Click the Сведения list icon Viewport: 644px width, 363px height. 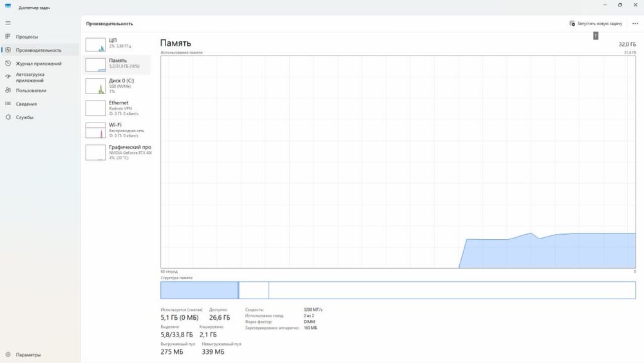(x=8, y=104)
